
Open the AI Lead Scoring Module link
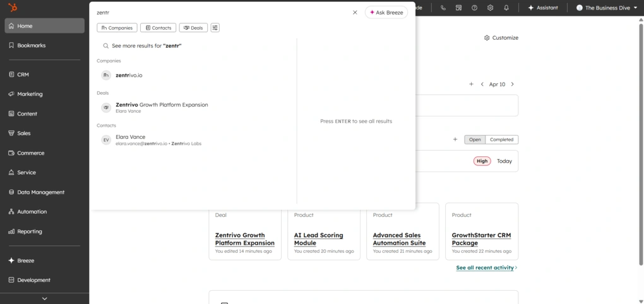pos(319,239)
